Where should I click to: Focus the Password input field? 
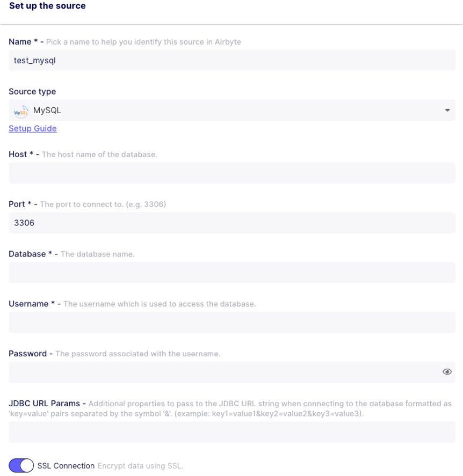pos(226,372)
